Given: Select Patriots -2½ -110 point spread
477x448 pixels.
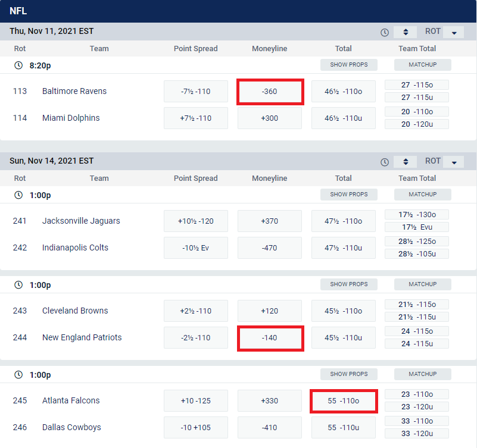Looking at the screenshot, I should point(195,338).
